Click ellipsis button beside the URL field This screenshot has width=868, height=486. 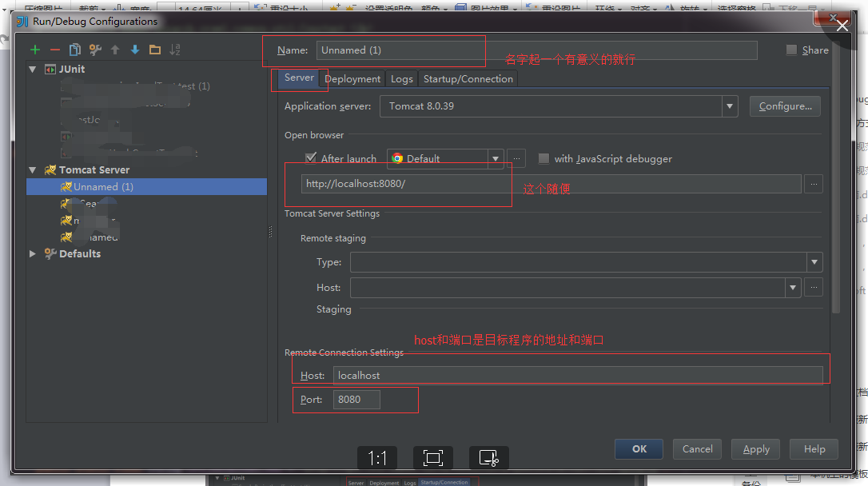click(x=814, y=184)
